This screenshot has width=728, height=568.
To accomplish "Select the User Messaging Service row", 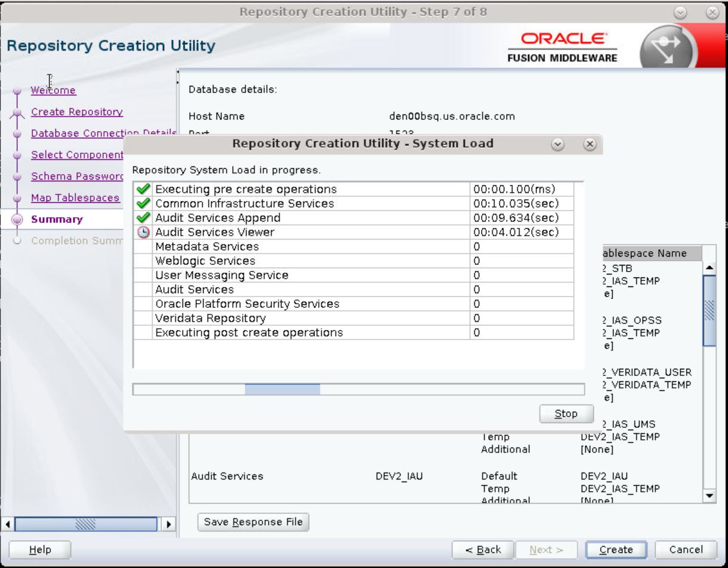I will click(353, 275).
